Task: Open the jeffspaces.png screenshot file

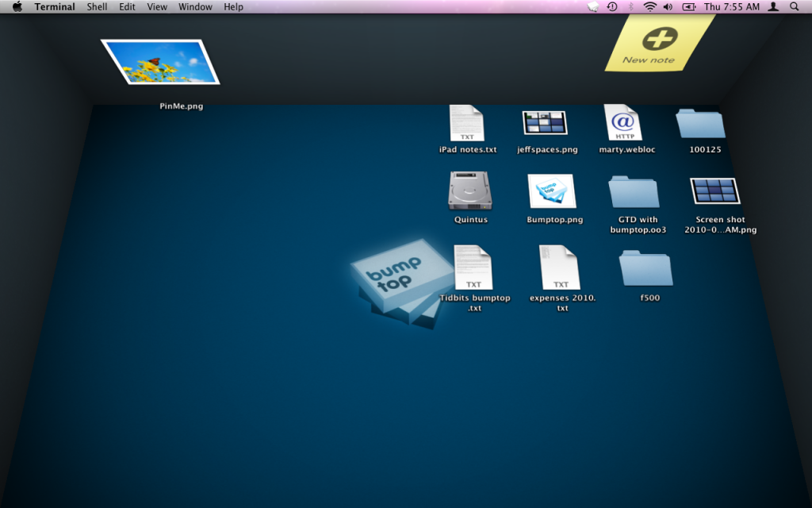Action: tap(547, 124)
